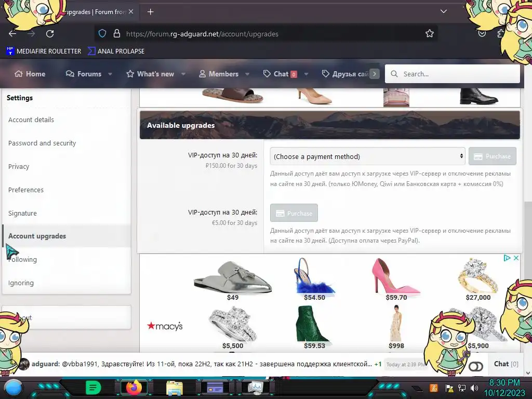Viewport: 532px width, 399px height.
Task: Open second bookmark in bookmarks bar
Action: [116, 51]
